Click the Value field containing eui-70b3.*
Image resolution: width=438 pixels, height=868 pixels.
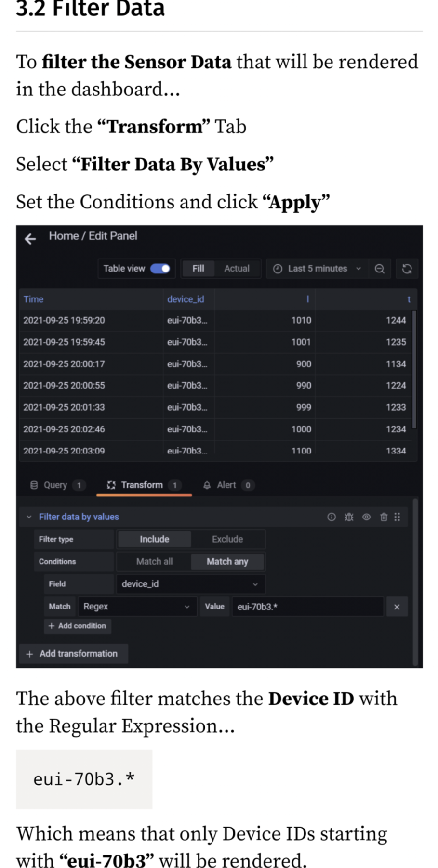pos(307,607)
